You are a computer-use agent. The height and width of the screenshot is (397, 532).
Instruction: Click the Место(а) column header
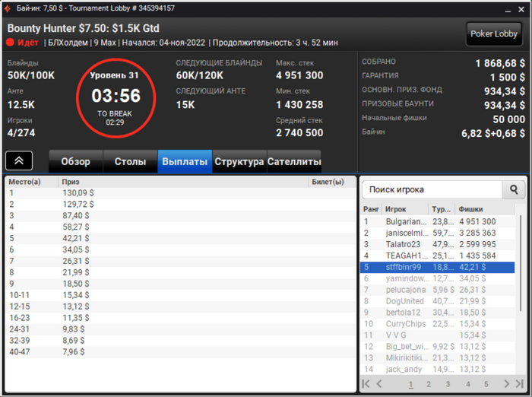pos(32,182)
